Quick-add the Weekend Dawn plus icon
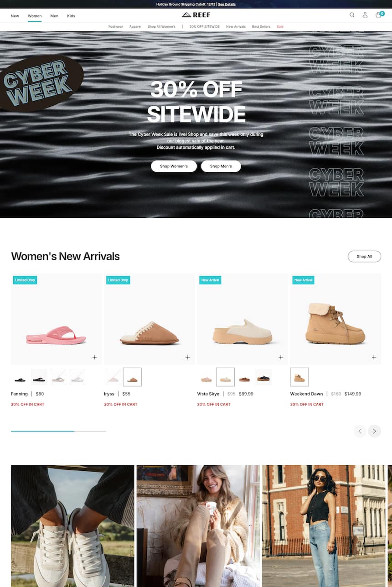392x587 pixels. point(374,357)
